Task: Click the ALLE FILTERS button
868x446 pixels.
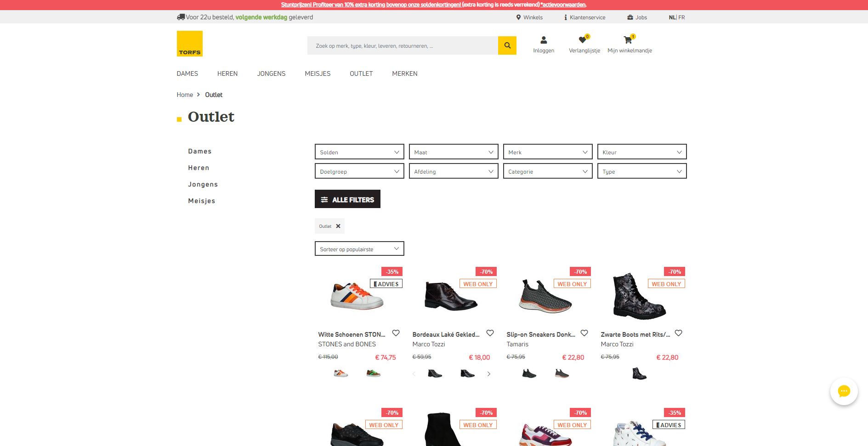Action: 347,199
